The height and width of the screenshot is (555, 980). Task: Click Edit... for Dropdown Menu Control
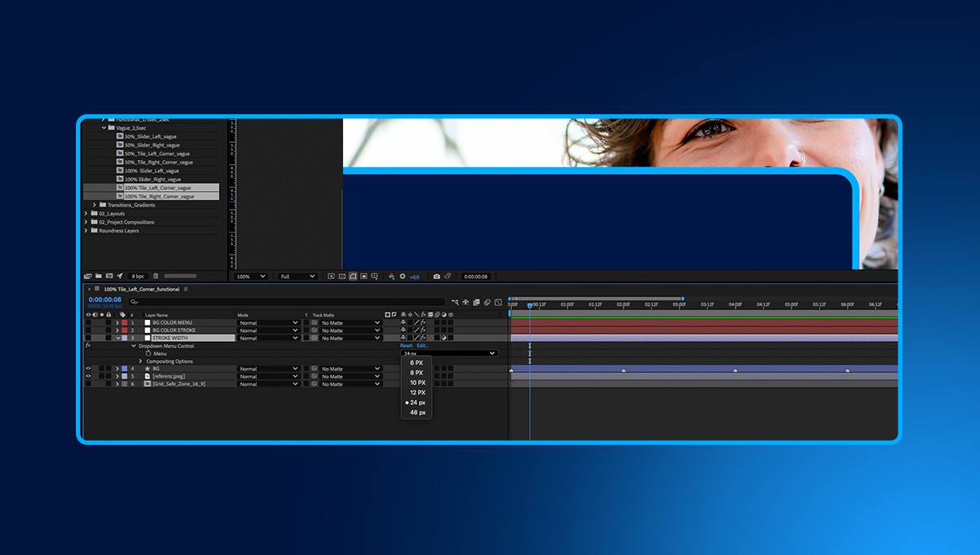point(422,346)
